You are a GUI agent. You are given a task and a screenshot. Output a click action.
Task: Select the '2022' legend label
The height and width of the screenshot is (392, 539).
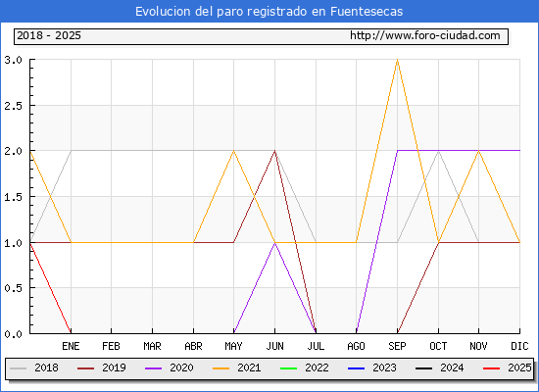coord(317,367)
